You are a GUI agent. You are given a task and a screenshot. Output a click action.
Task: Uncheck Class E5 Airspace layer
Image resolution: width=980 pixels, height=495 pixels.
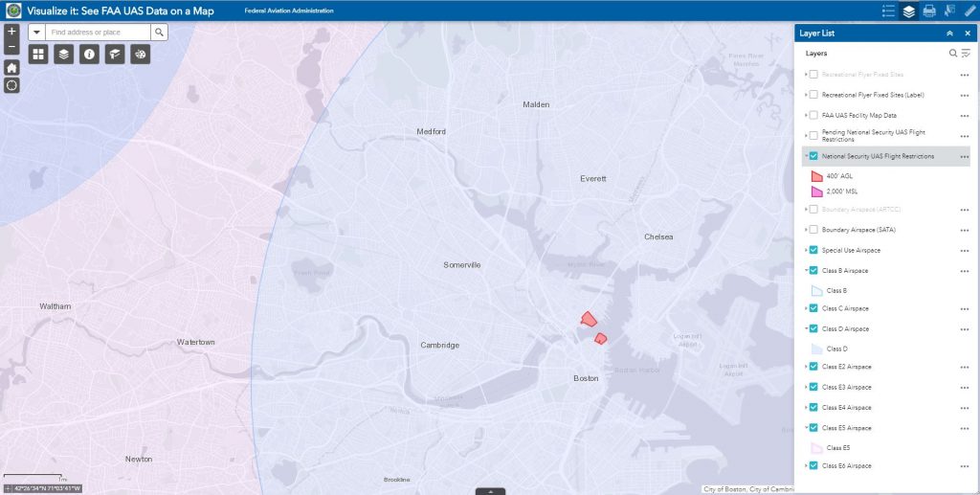[813, 428]
